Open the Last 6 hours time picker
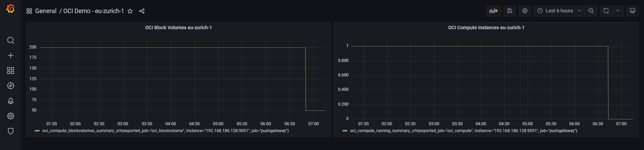This screenshot has height=150, width=644. point(559,11)
